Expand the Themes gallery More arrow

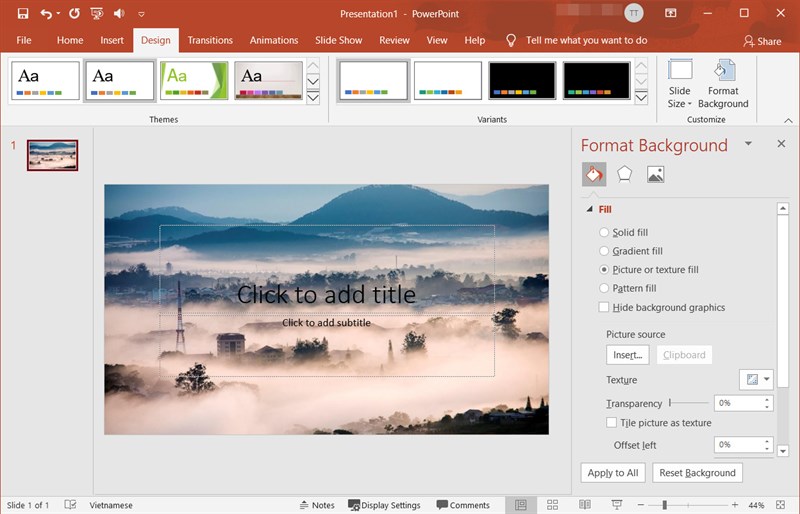pyautogui.click(x=313, y=97)
